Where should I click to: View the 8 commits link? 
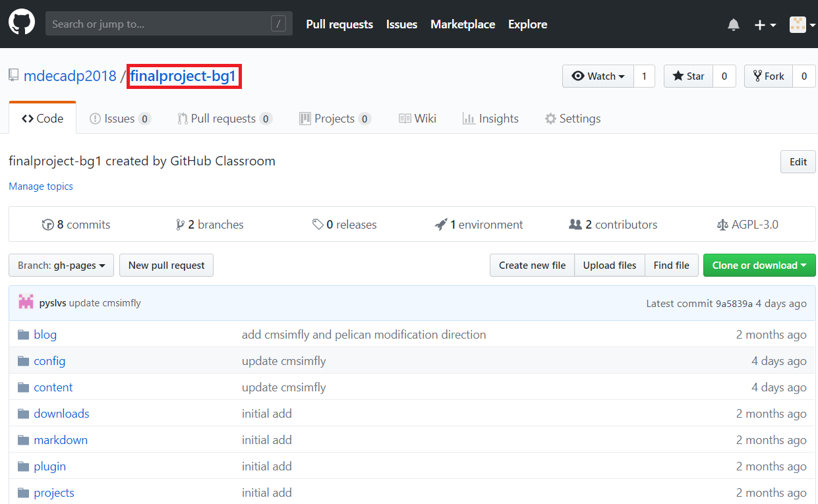76,225
